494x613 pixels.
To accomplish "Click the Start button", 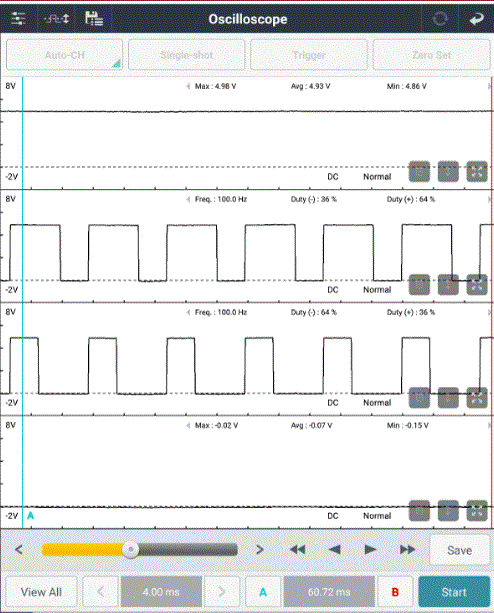I will pyautogui.click(x=454, y=592).
